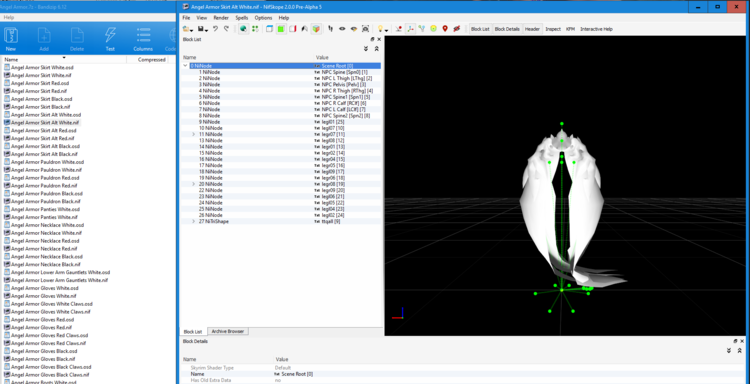Click the New button in Bandizip
750x384 pixels.
[11, 40]
